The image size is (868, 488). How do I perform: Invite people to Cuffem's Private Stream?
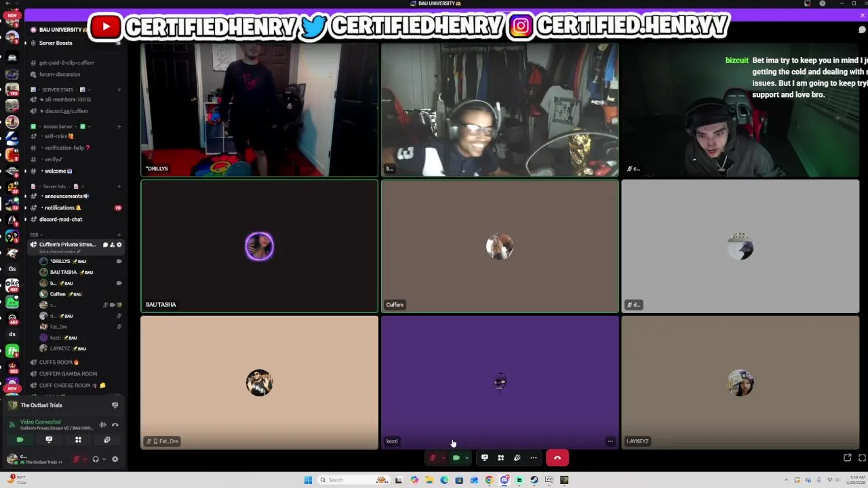tap(112, 245)
